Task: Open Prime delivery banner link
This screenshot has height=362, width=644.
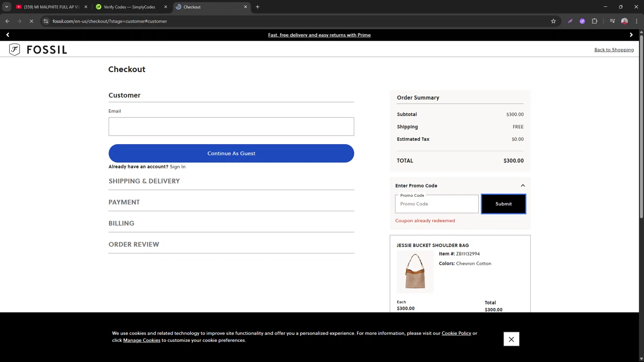Action: click(x=319, y=35)
